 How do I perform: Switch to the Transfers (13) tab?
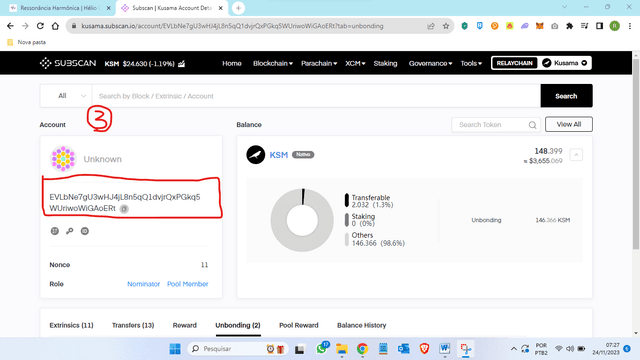click(x=133, y=325)
